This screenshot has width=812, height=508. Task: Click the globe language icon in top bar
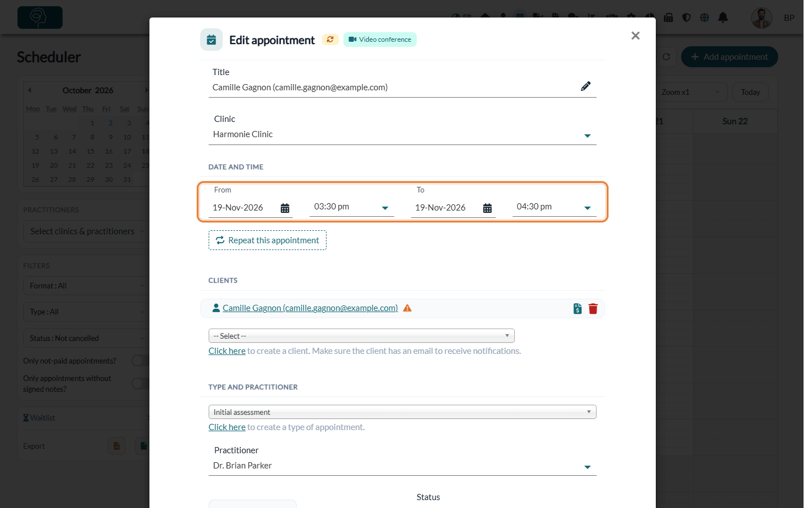point(704,17)
